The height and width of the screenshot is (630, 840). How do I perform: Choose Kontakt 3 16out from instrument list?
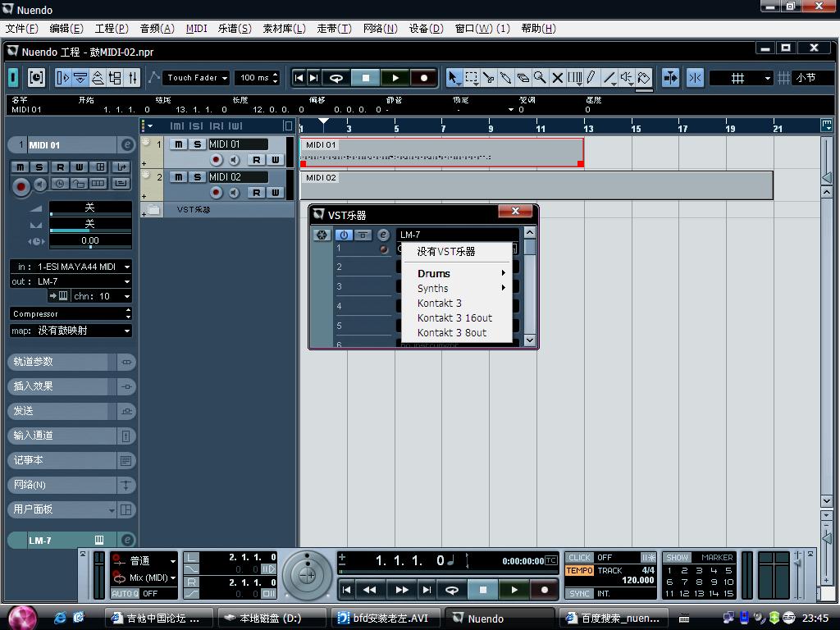458,318
